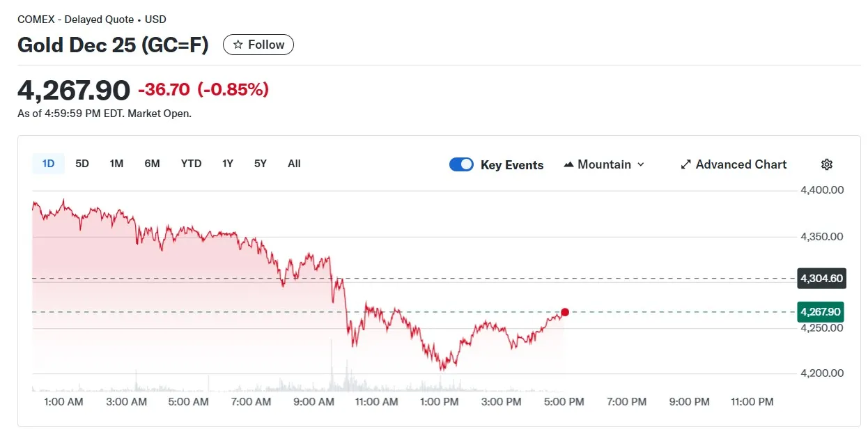Toggle the Key Events switch
The height and width of the screenshot is (434, 868).
point(461,164)
